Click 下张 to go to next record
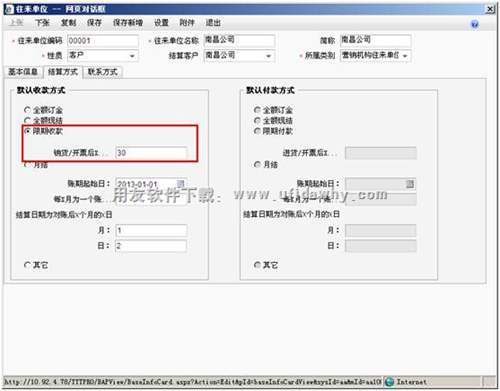The height and width of the screenshot is (391, 500). pos(42,23)
